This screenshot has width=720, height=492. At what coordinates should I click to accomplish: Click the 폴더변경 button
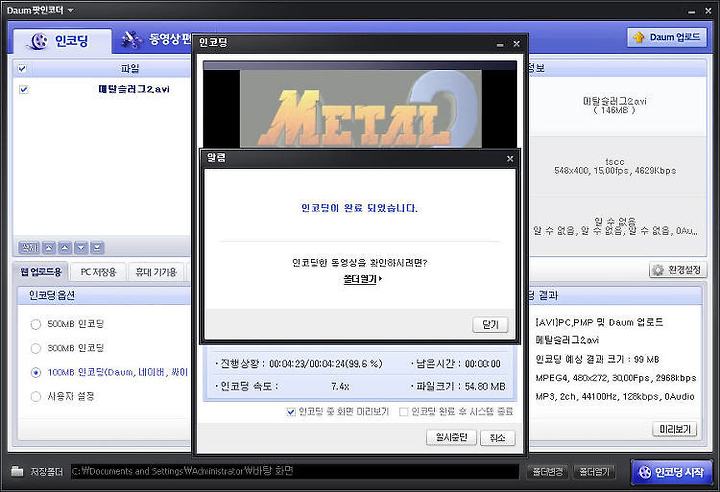click(548, 471)
